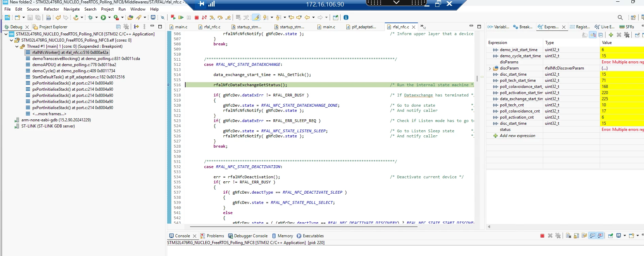Click the Disconnect debug icon

tap(204, 17)
